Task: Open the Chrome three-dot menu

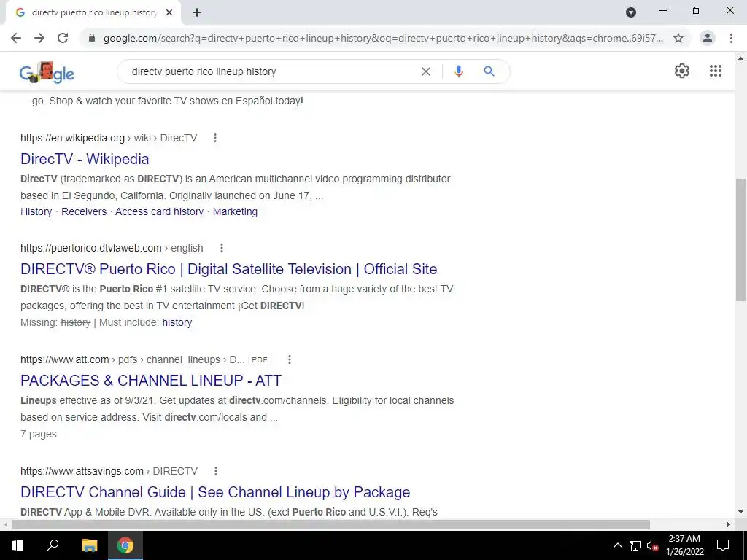Action: pos(731,38)
